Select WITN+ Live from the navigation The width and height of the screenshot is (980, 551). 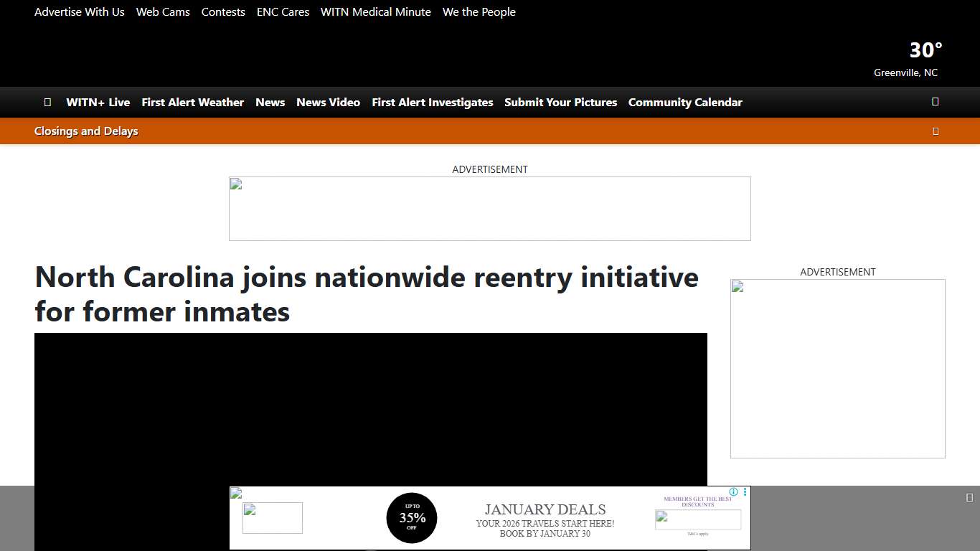pos(98,102)
